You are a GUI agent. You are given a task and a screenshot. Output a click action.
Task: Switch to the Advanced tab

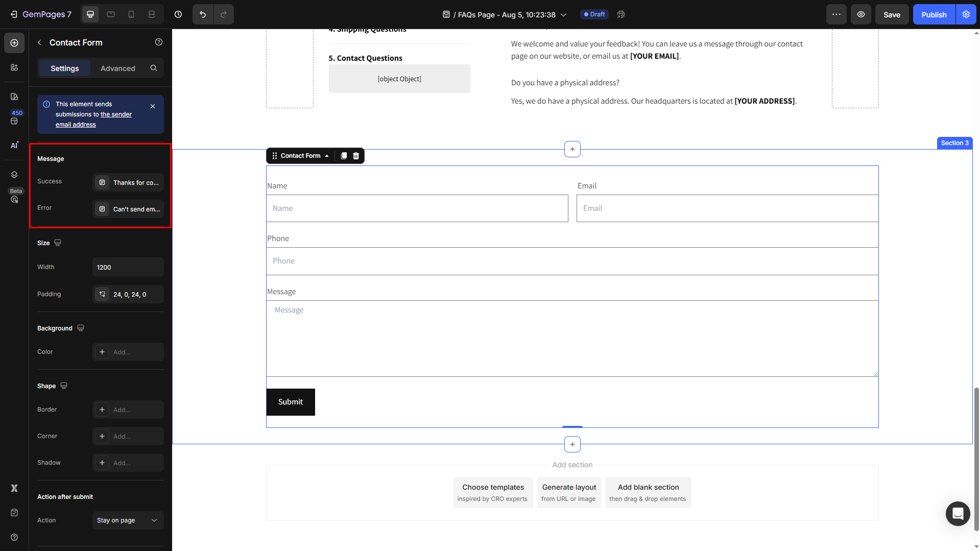(x=118, y=68)
